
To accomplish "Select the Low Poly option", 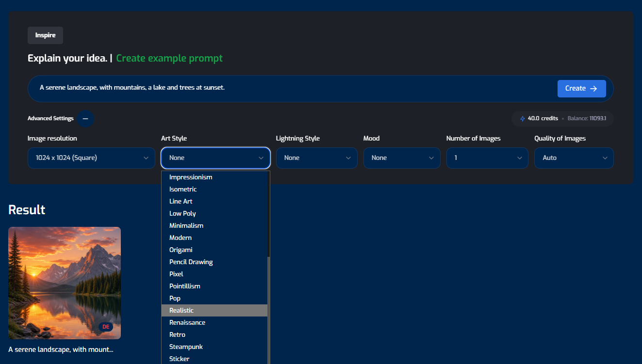I will (x=214, y=213).
